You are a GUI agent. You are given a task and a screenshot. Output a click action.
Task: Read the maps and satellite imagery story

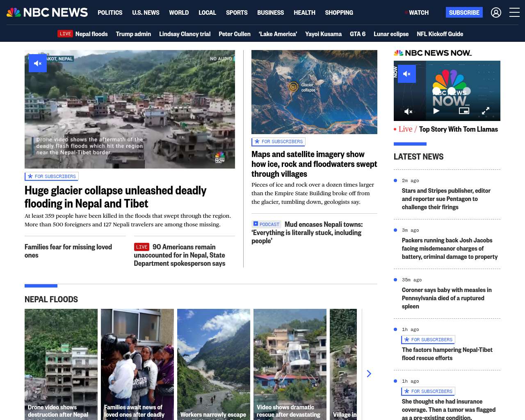(x=314, y=164)
